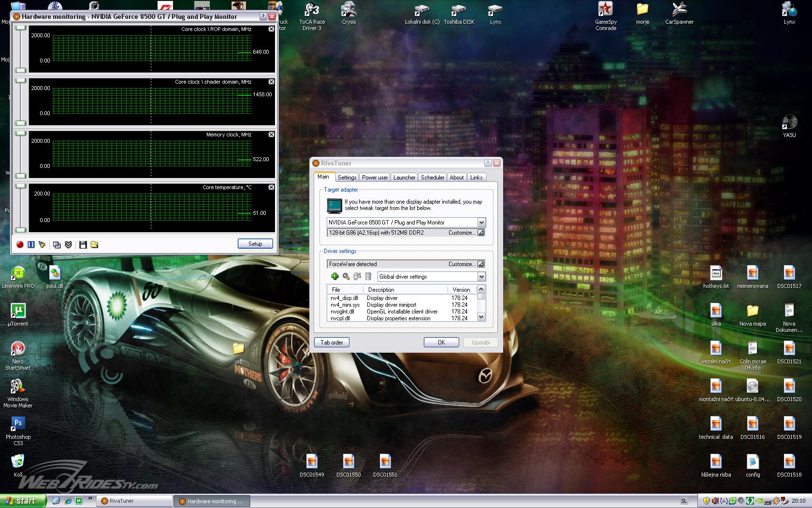The image size is (812, 508).
Task: Open Setup in Hardware monitoring window
Action: click(255, 244)
